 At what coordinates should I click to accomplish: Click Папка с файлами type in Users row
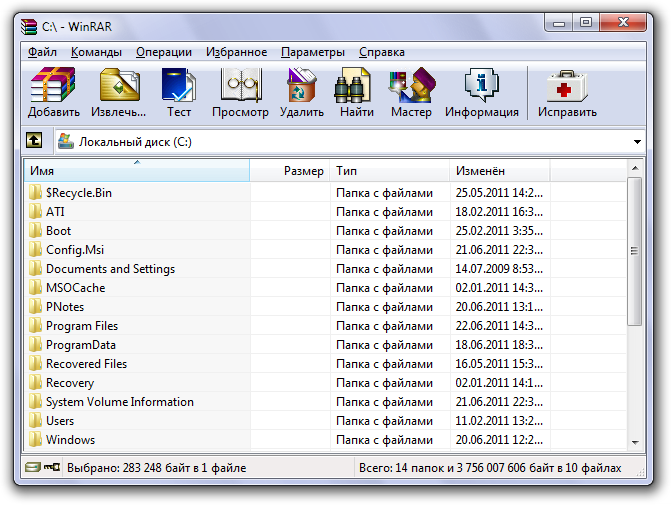coord(384,421)
